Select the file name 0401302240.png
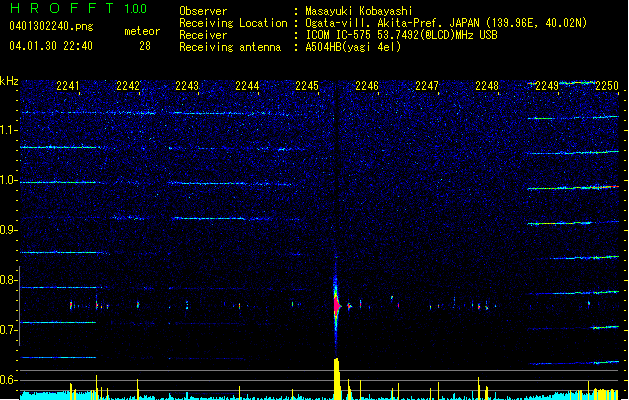Image resolution: width=629 pixels, height=400 pixels. [x=51, y=26]
